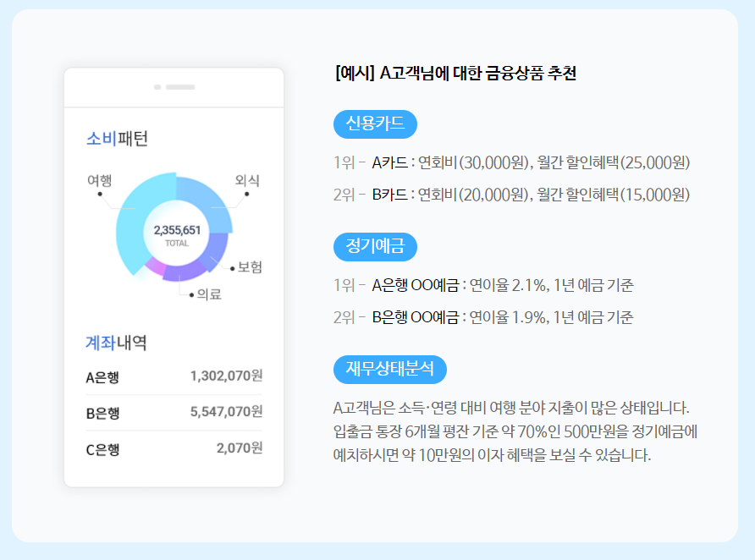This screenshot has height=560, width=755.
Task: Click the 5,547,070원 balance amount
Action: 226,412
